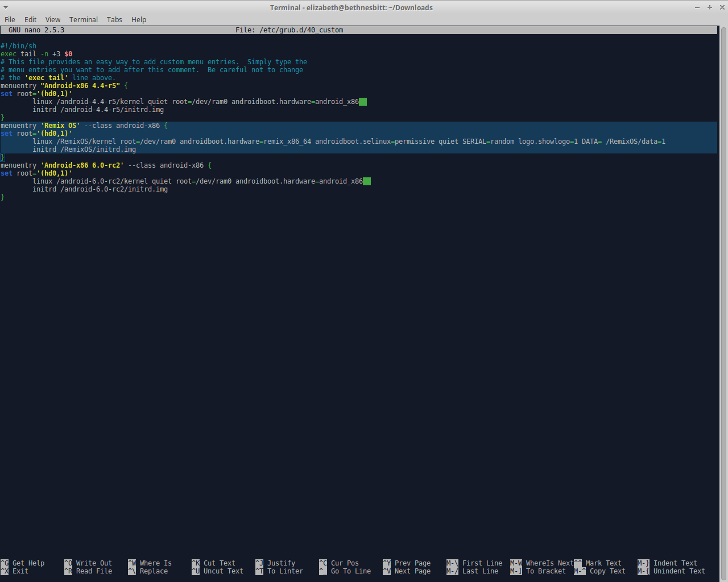This screenshot has width=728, height=582.
Task: Click the 'Cur Pos' shortcut label
Action: (345, 563)
